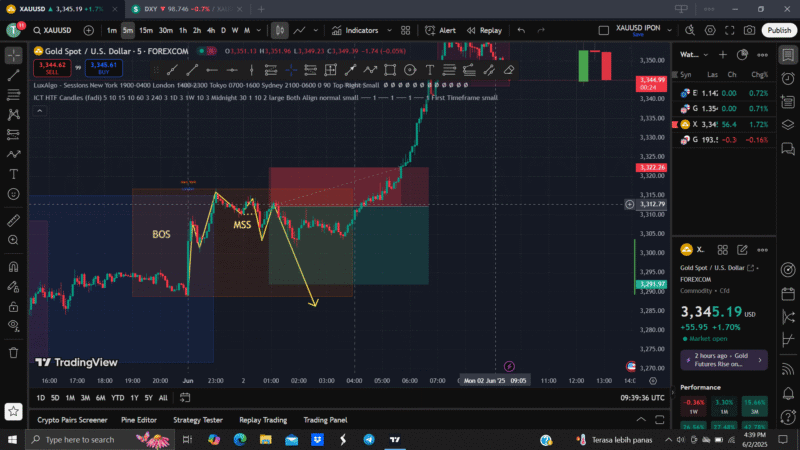Click the Publish button
This screenshot has height=450, width=800.
tap(779, 30)
